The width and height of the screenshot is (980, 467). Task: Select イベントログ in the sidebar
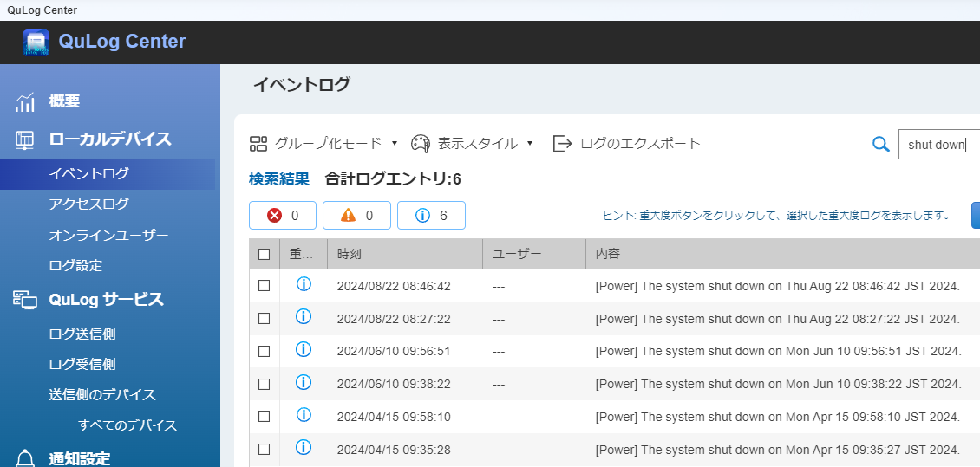[88, 174]
